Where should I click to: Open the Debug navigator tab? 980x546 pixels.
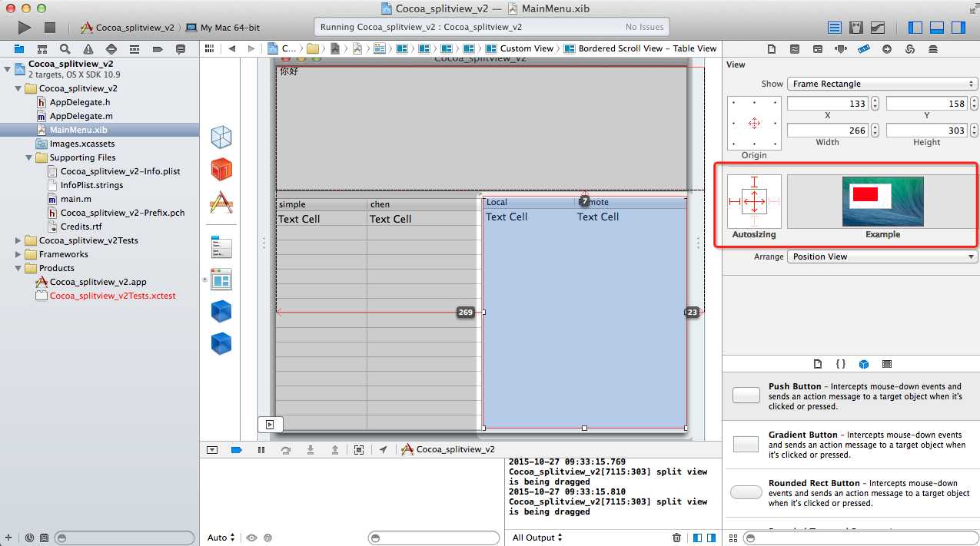click(135, 48)
